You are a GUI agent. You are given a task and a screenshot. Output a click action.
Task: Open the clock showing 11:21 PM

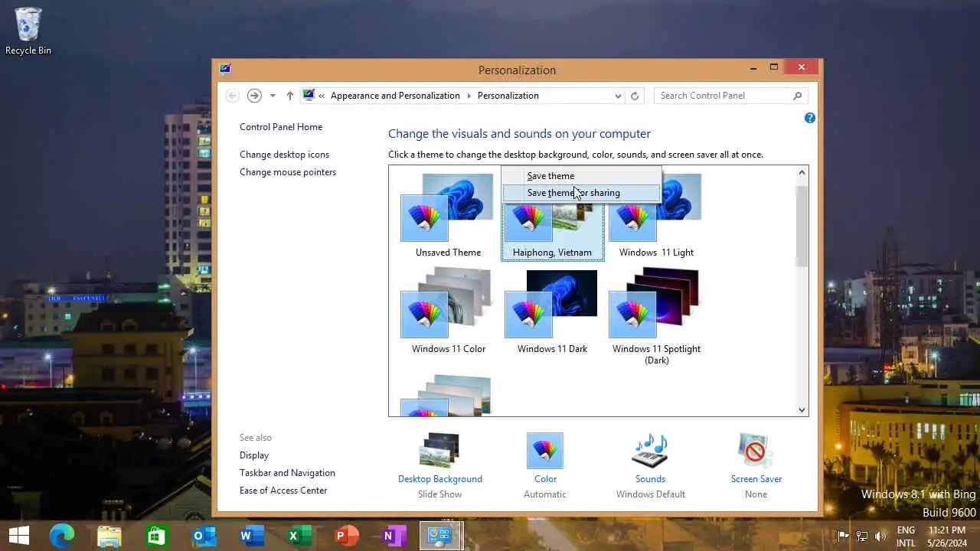click(946, 536)
